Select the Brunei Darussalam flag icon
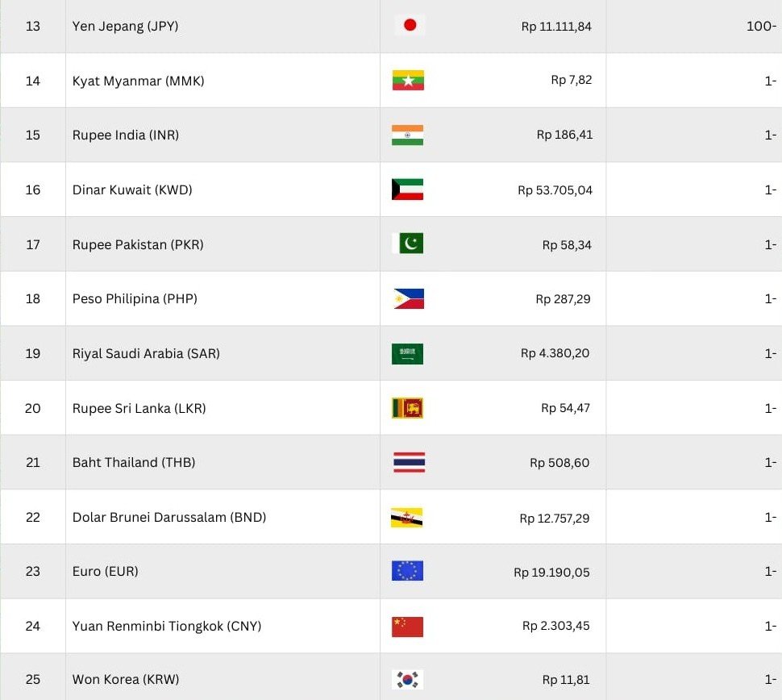The height and width of the screenshot is (700, 782). [x=408, y=518]
